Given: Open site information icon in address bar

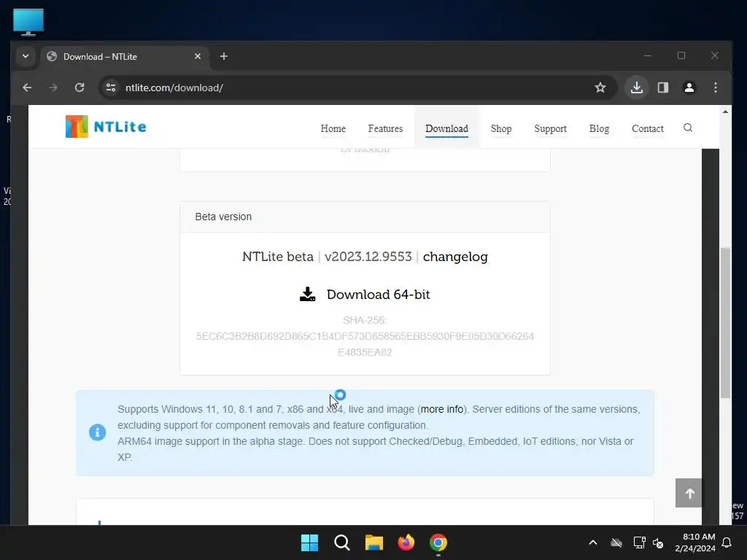Looking at the screenshot, I should [x=111, y=87].
